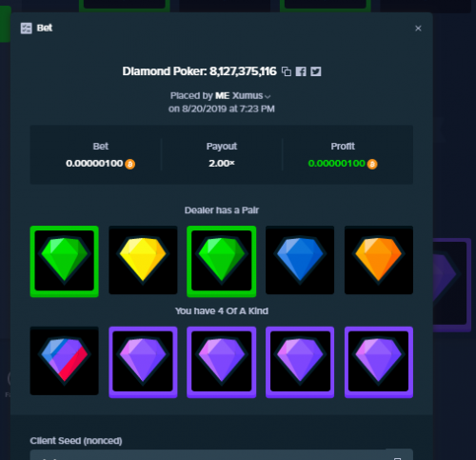The width and height of the screenshot is (476, 460).
Task: Click the green profit value
Action: click(337, 164)
